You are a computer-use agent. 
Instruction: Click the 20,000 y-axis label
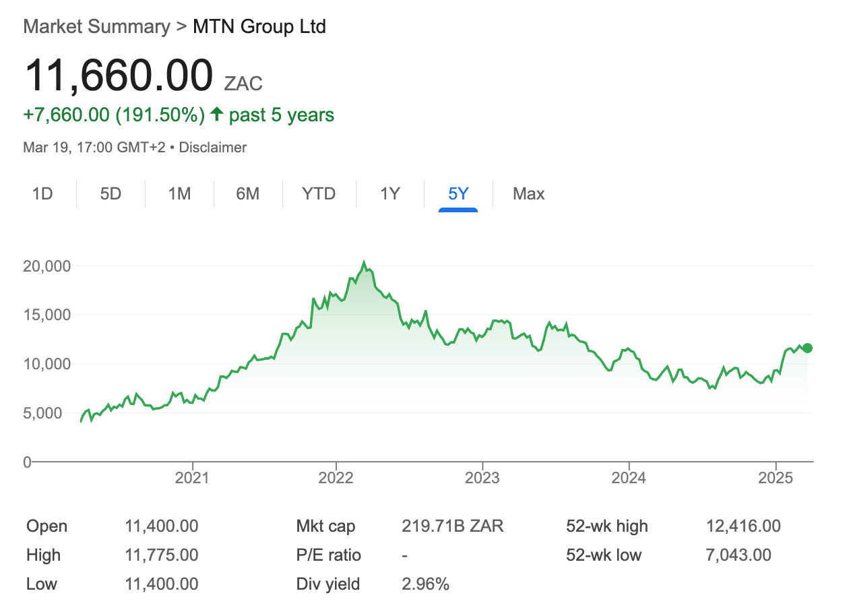[x=46, y=266]
